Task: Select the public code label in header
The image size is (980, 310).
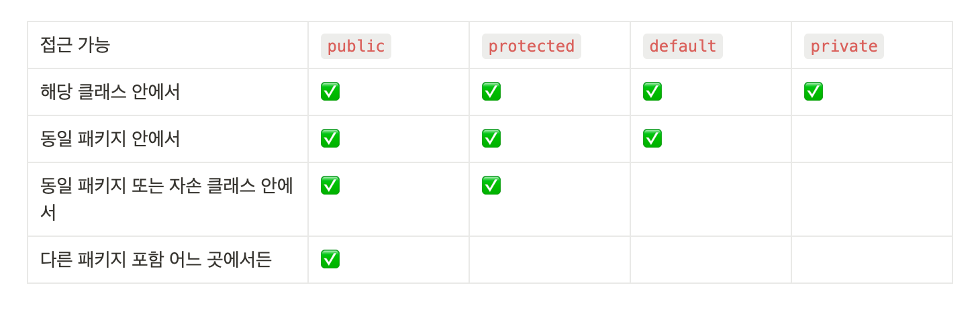Action: (x=356, y=46)
